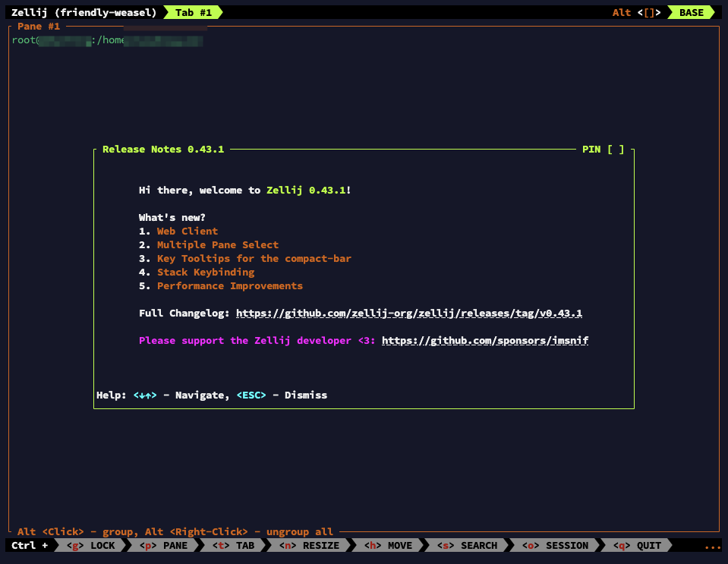Image resolution: width=728 pixels, height=564 pixels.
Task: Open the Web Client release note
Action: point(187,232)
